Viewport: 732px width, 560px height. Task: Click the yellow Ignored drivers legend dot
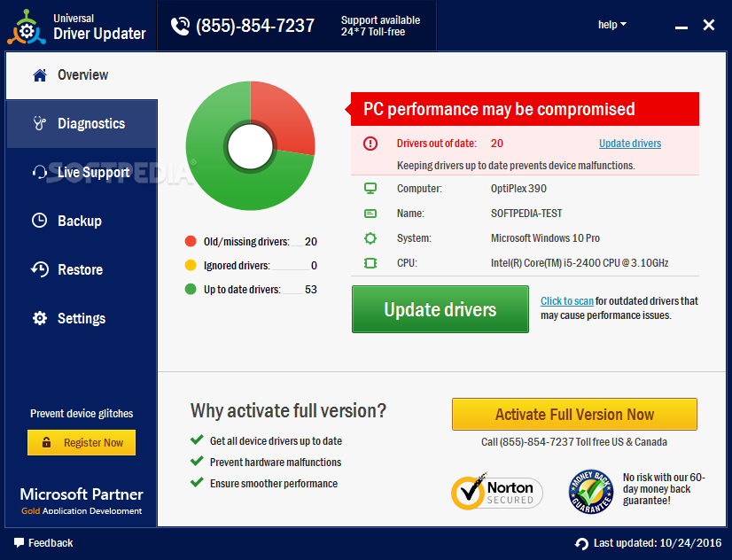(x=191, y=265)
